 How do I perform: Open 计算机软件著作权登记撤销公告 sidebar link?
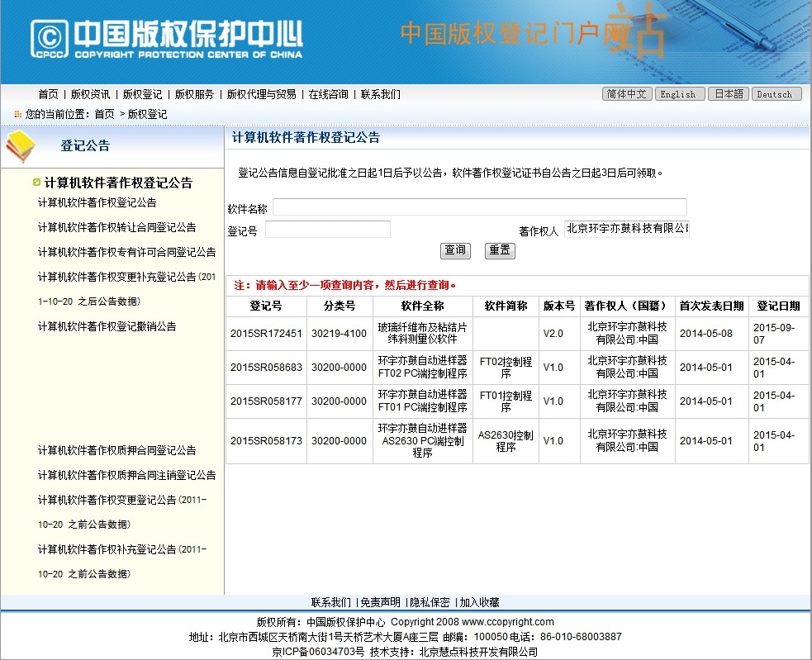pos(107,326)
